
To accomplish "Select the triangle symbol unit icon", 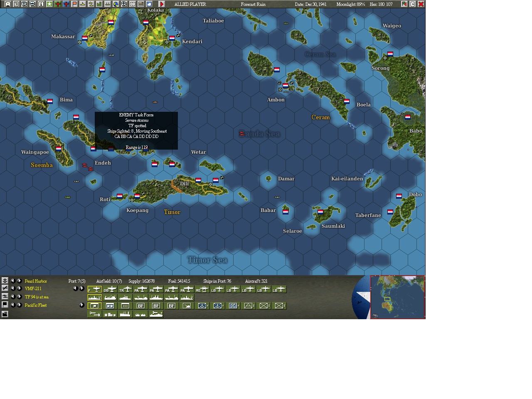I will point(249,306).
